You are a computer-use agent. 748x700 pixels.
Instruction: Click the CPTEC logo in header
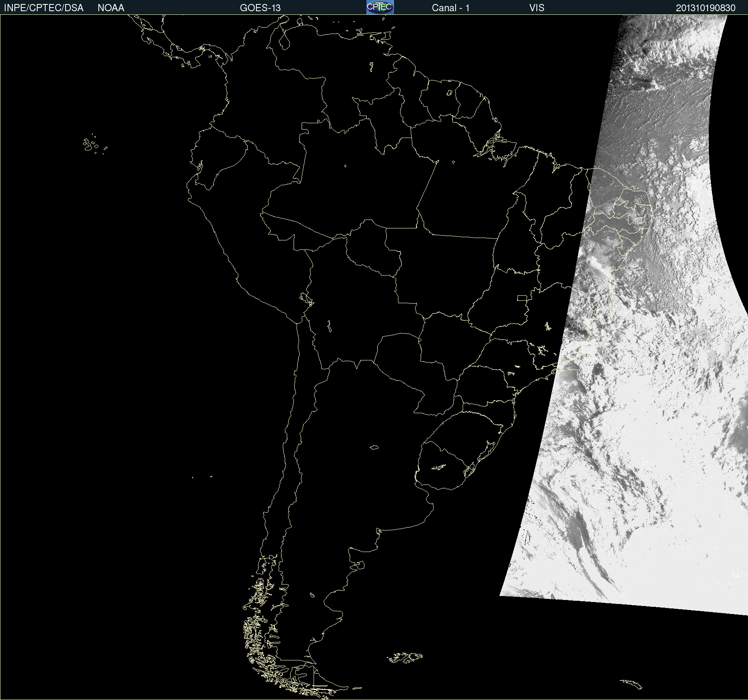click(380, 7)
